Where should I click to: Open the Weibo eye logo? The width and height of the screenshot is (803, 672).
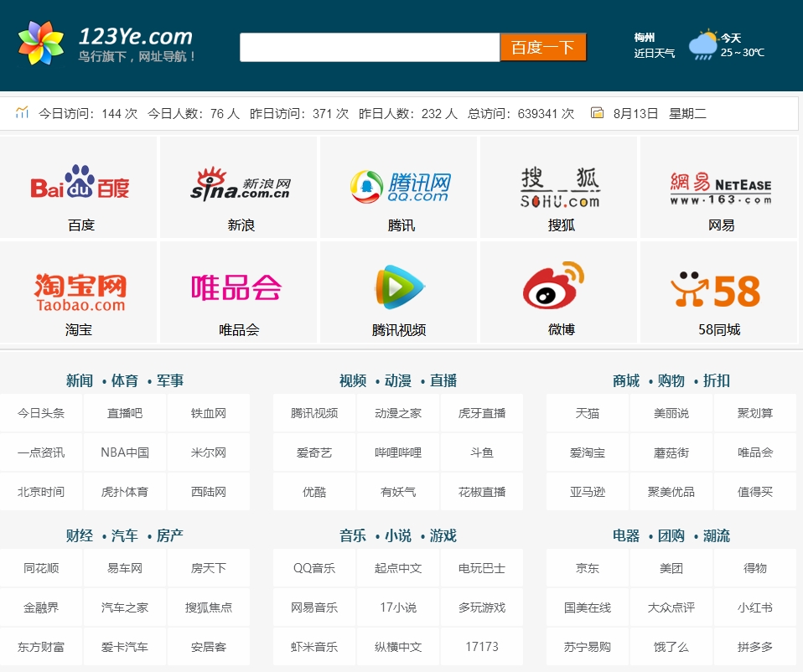coord(553,287)
